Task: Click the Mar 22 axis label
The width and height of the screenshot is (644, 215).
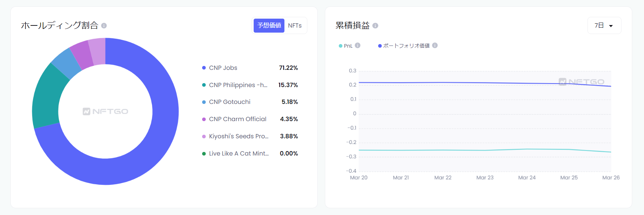Action: point(443,177)
